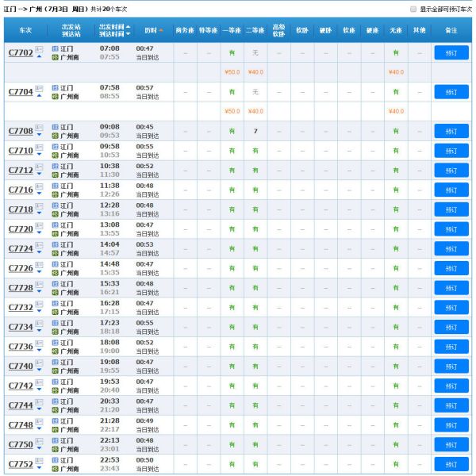This screenshot has height=476, width=476.
Task: Click the ID card icon beside C7750
Action: [39, 440]
